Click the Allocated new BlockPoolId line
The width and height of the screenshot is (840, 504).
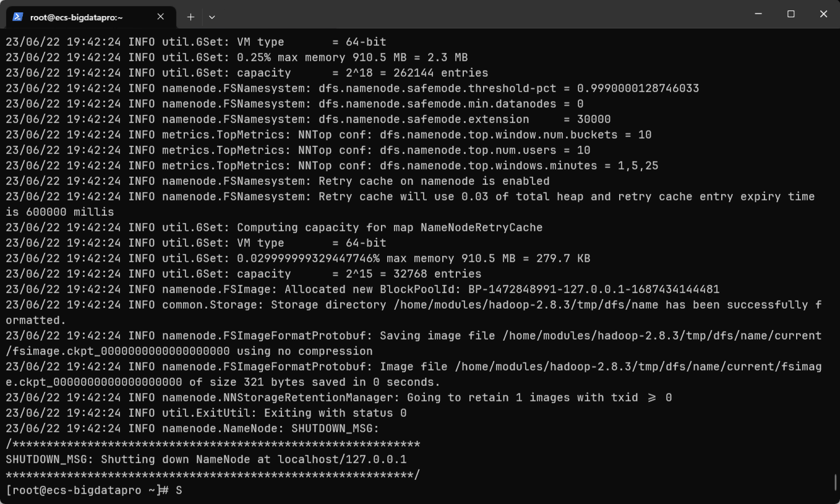coord(362,289)
